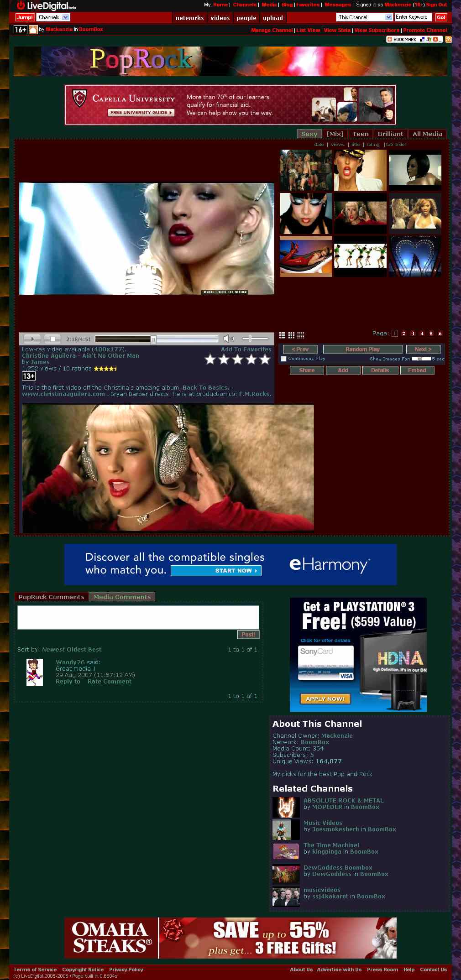Viewport: 461px width, 980px height.
Task: Switch to the All Media tab
Action: (427, 134)
